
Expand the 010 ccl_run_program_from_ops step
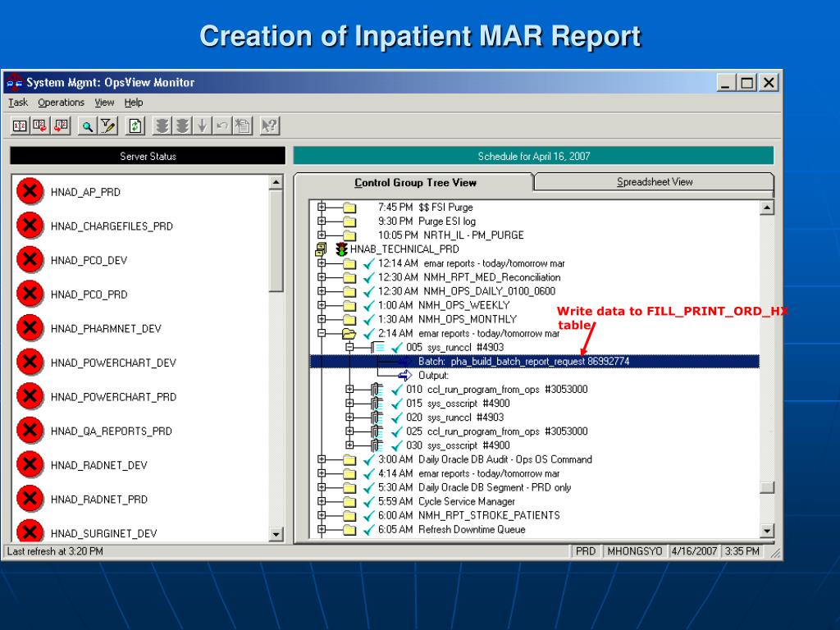(350, 390)
